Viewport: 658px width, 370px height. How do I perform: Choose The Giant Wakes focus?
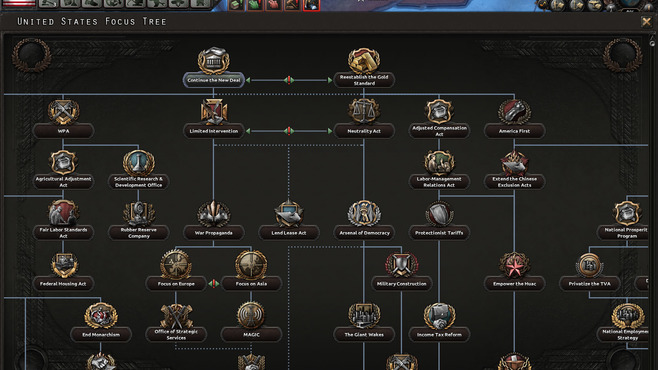pyautogui.click(x=364, y=322)
